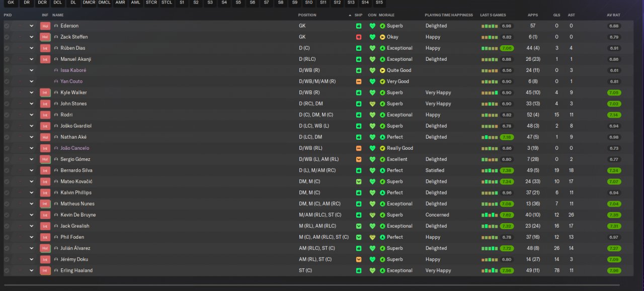Click Zack Steffen's Hol status badge
Screen dimensions: 644x291
tap(45, 37)
